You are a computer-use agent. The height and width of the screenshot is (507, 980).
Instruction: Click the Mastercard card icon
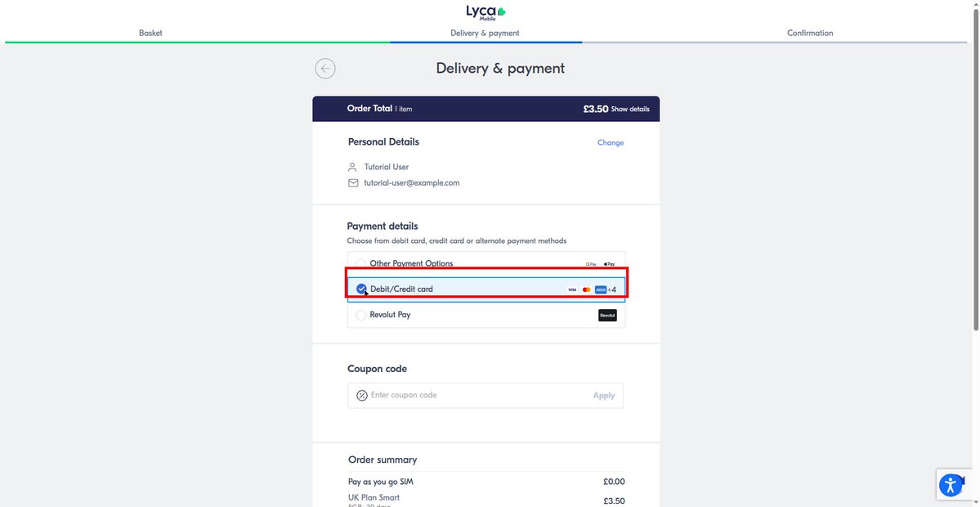(x=586, y=289)
